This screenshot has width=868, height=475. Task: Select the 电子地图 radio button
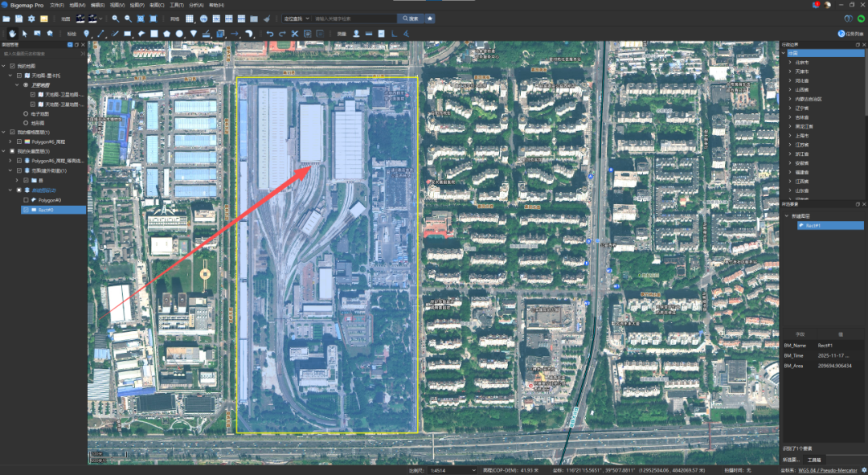(x=26, y=113)
